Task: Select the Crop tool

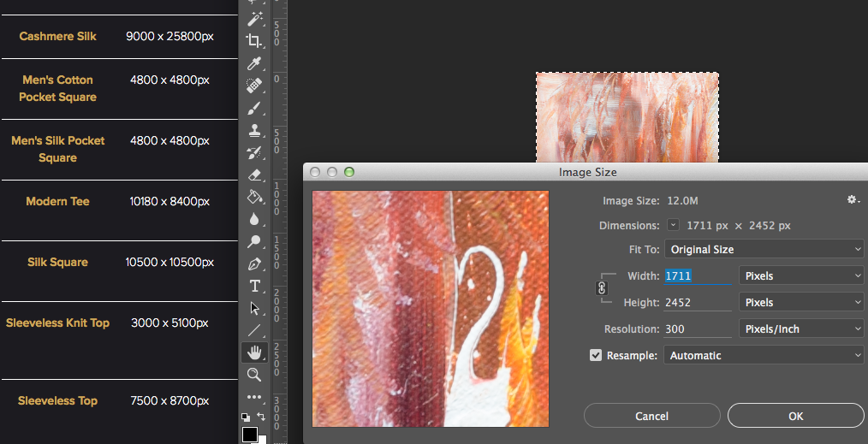Action: (254, 41)
